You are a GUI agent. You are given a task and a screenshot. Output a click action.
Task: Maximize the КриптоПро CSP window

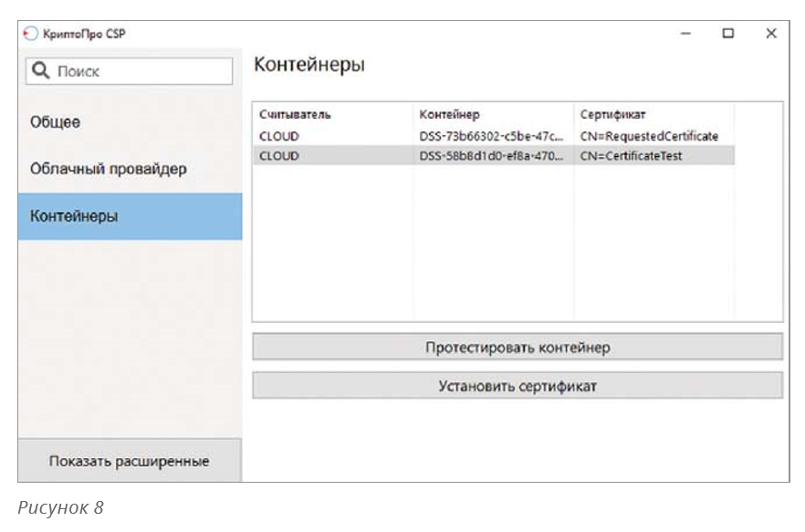tap(728, 34)
